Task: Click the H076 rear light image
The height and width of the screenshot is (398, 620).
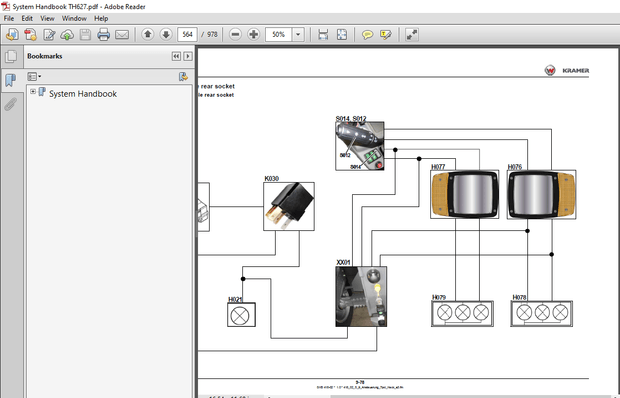Action: pos(541,194)
